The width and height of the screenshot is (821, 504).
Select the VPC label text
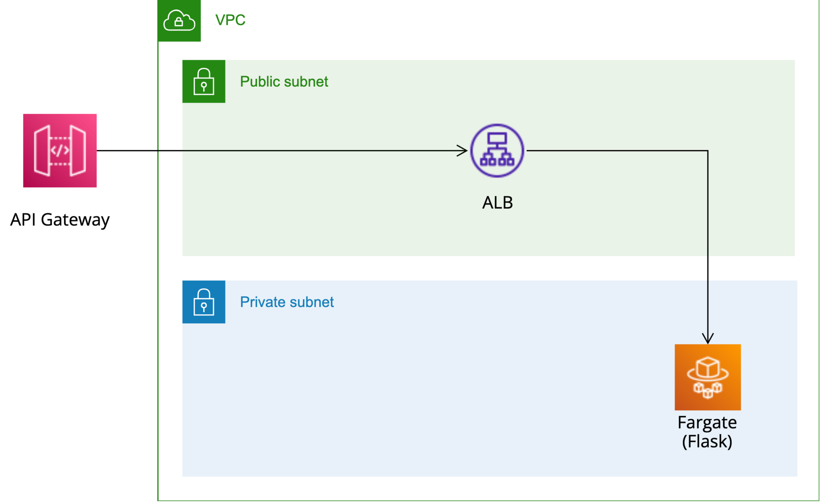click(230, 20)
